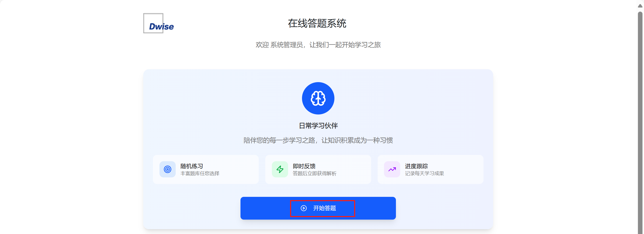Click the blue brain icon
The height and width of the screenshot is (234, 644).
(x=318, y=98)
